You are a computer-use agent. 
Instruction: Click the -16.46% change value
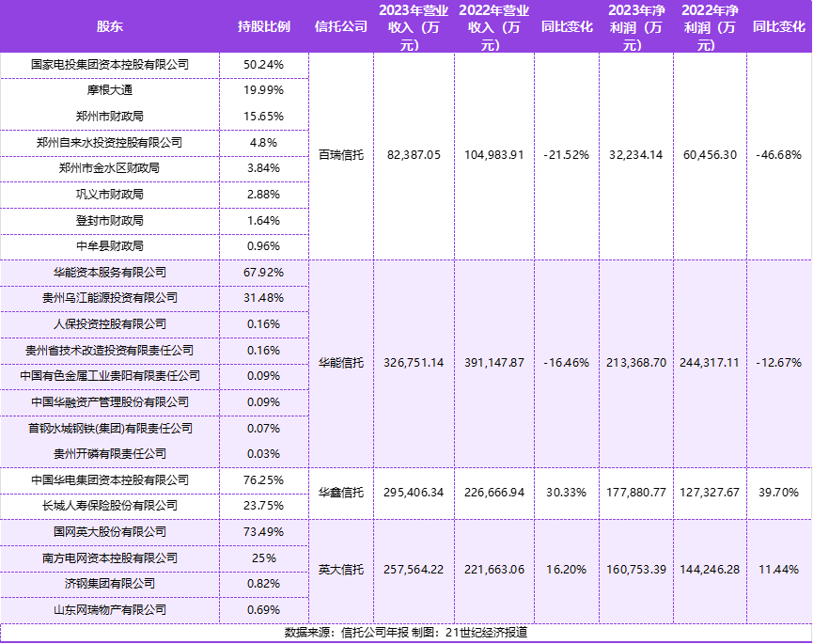(x=566, y=363)
